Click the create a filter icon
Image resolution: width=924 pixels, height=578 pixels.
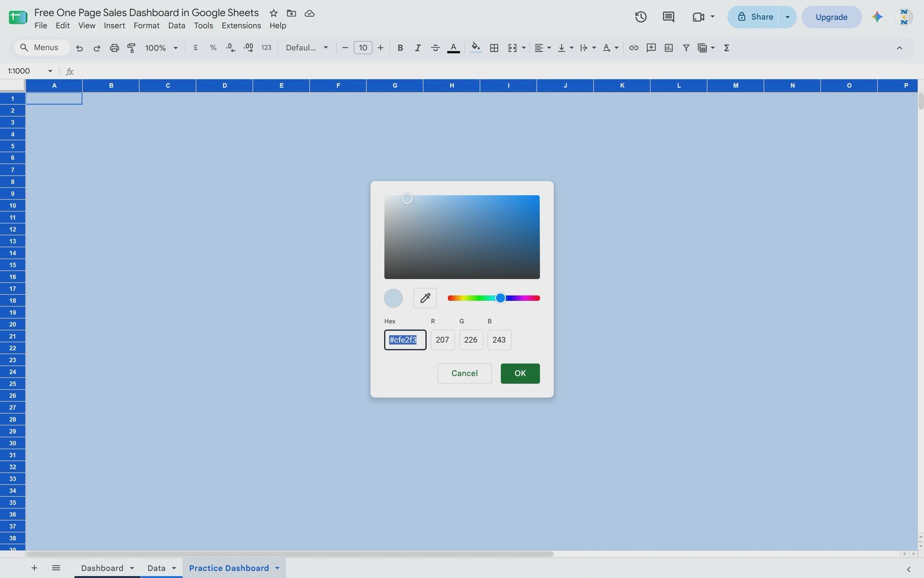(x=686, y=48)
